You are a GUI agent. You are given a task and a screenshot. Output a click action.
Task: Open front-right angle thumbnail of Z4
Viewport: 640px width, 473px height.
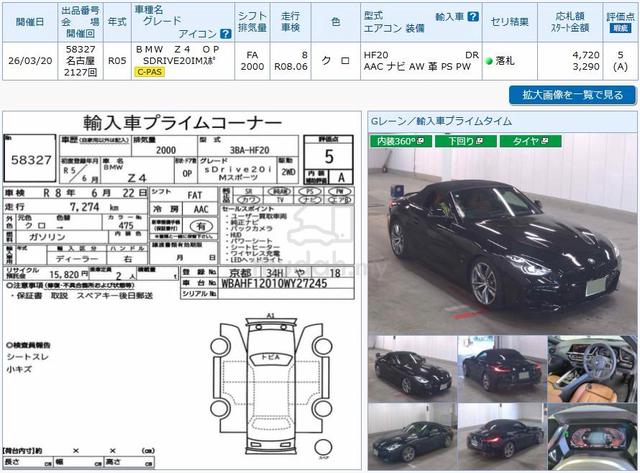pyautogui.click(x=412, y=369)
